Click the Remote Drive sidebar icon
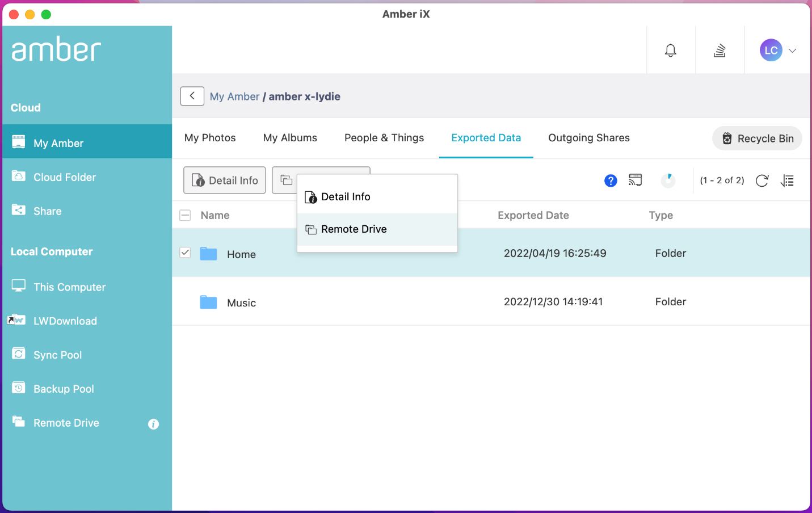The width and height of the screenshot is (812, 513). point(19,421)
